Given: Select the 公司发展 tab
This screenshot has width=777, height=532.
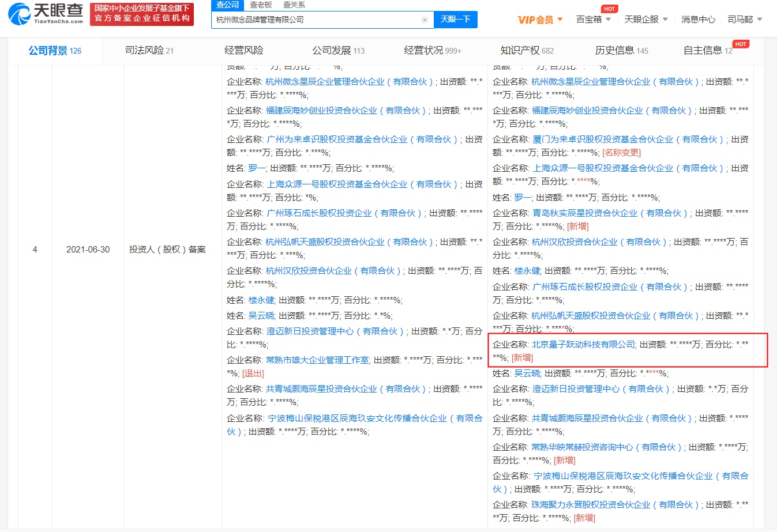Looking at the screenshot, I should point(339,51).
